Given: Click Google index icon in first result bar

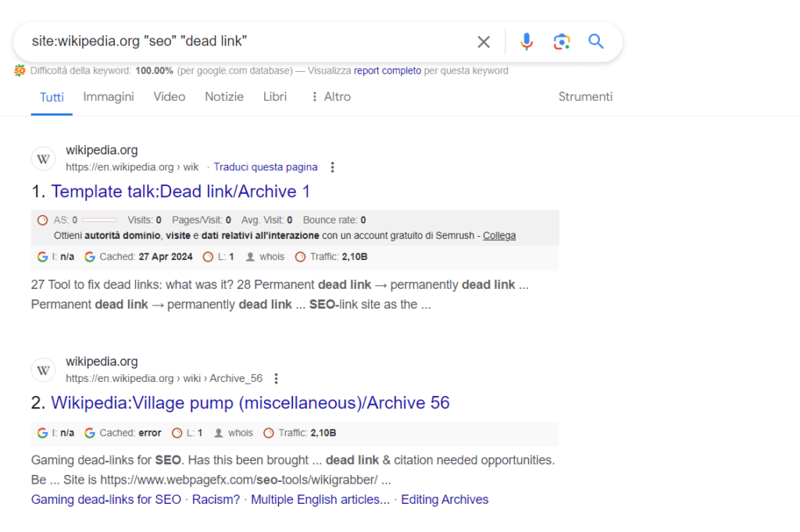Looking at the screenshot, I should click(x=42, y=257).
